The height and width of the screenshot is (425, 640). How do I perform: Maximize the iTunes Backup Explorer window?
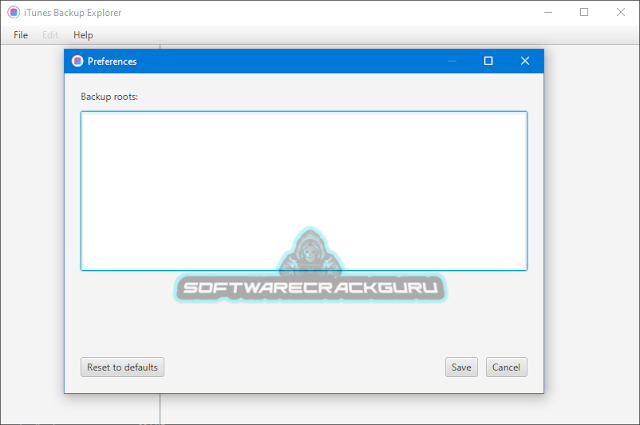(584, 12)
